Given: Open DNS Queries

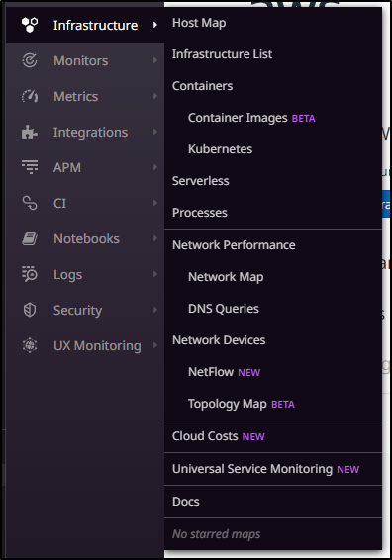Looking at the screenshot, I should pos(224,309).
